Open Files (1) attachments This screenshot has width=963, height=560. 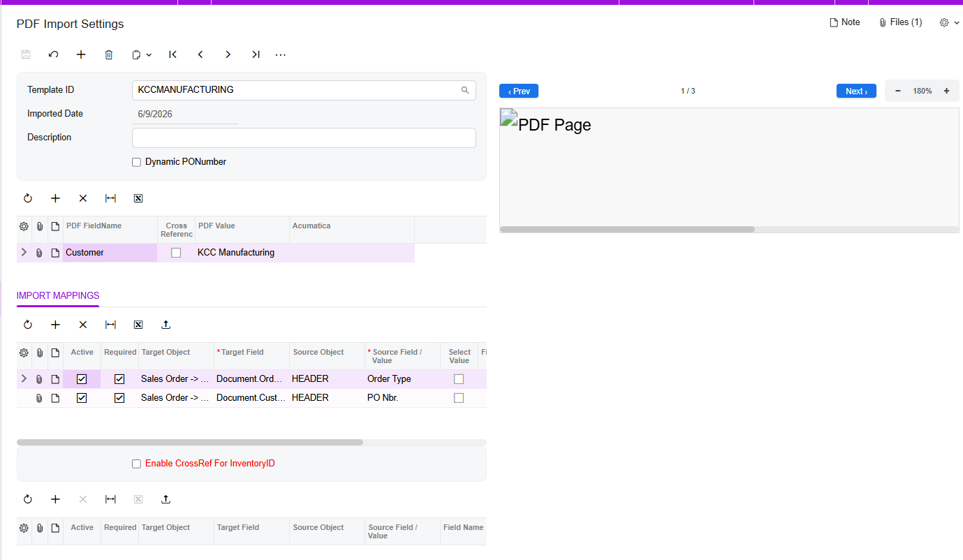[x=900, y=22]
